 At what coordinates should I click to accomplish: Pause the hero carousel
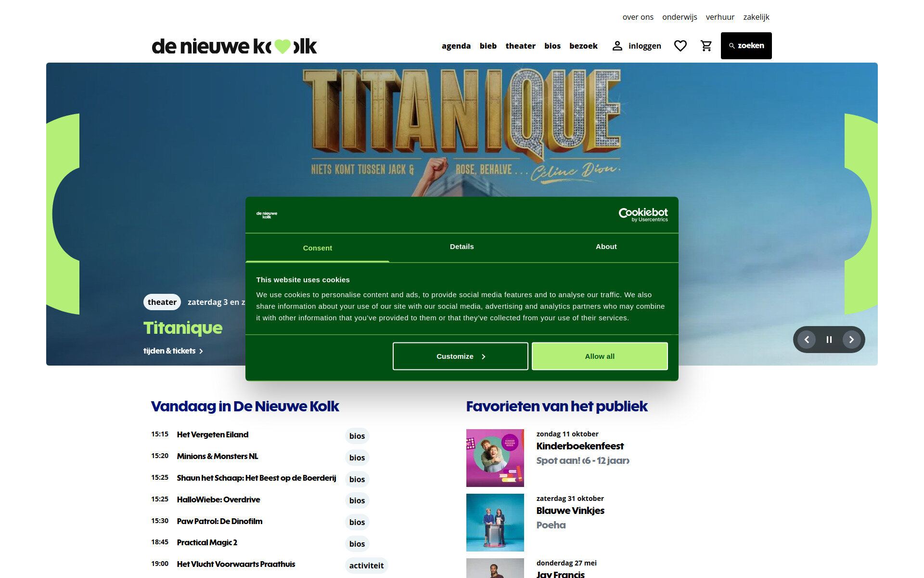(x=829, y=340)
